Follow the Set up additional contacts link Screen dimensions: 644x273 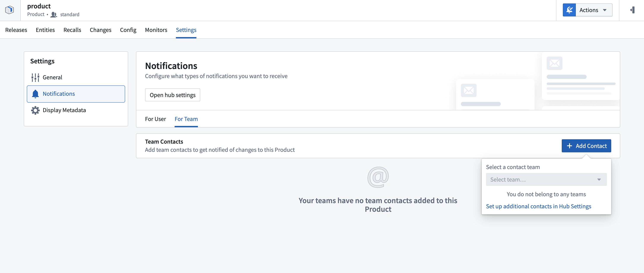538,206
